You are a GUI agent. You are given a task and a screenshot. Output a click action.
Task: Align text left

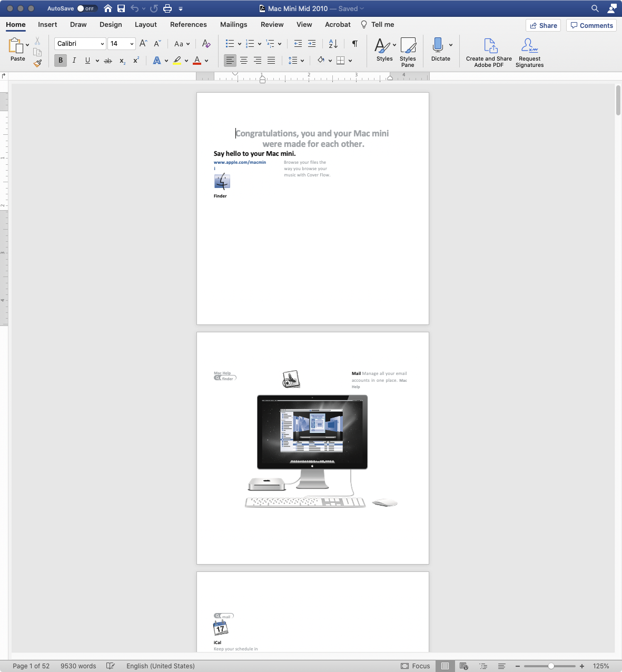click(x=230, y=61)
